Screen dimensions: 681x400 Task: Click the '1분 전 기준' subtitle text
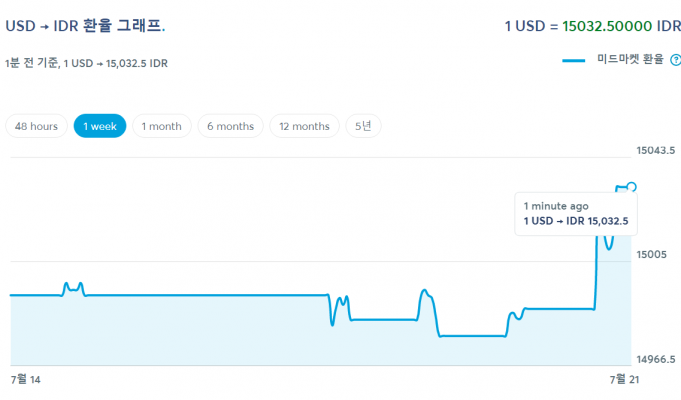coord(88,64)
